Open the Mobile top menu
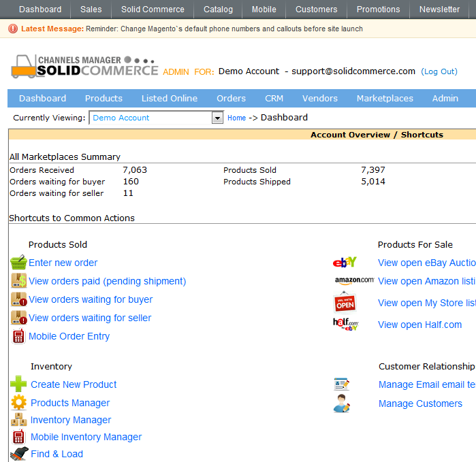This screenshot has width=476, height=462. [264, 10]
